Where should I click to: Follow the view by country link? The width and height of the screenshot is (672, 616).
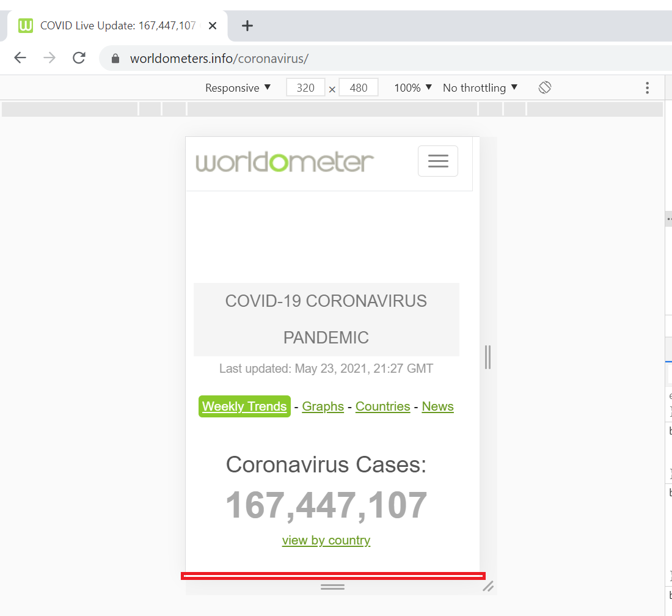pyautogui.click(x=326, y=540)
